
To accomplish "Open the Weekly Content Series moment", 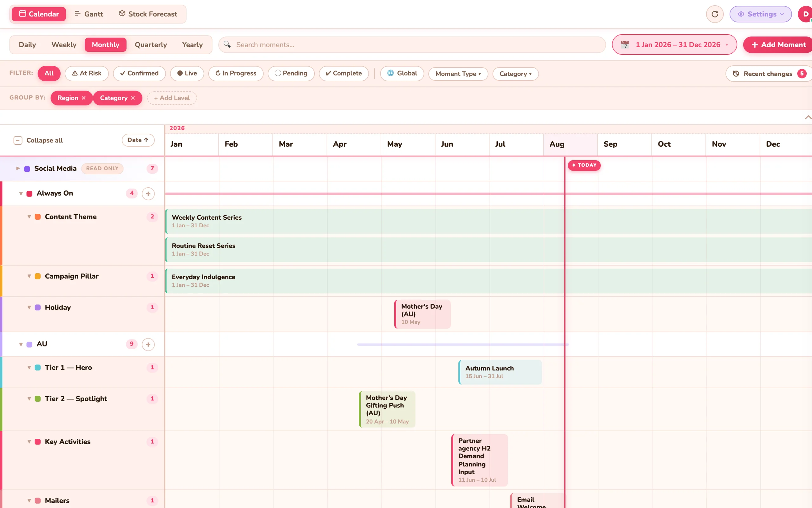I will (488, 221).
